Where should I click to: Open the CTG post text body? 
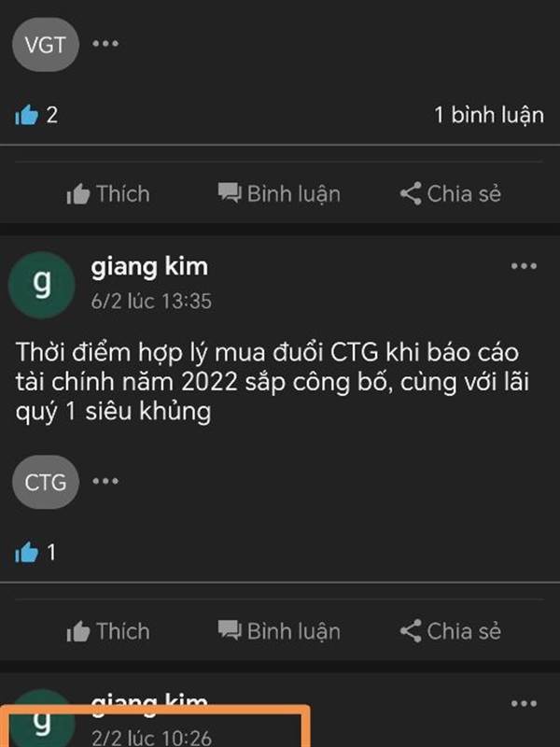tap(272, 382)
